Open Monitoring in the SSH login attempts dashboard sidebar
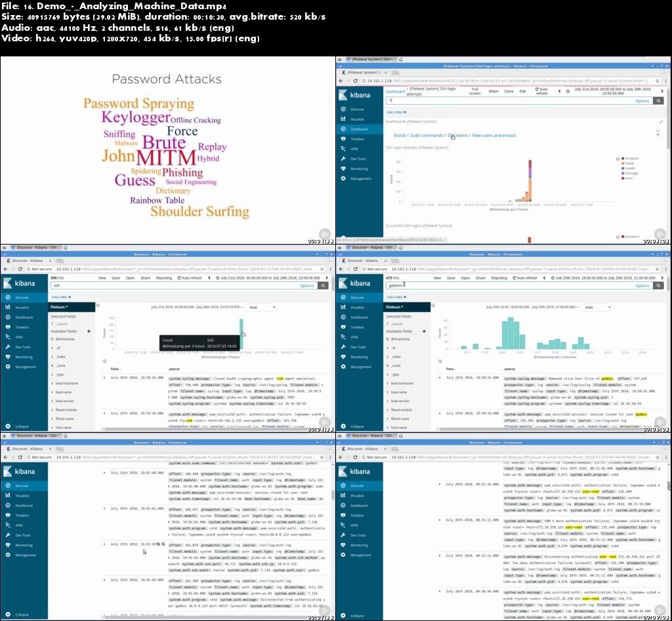 point(359,169)
